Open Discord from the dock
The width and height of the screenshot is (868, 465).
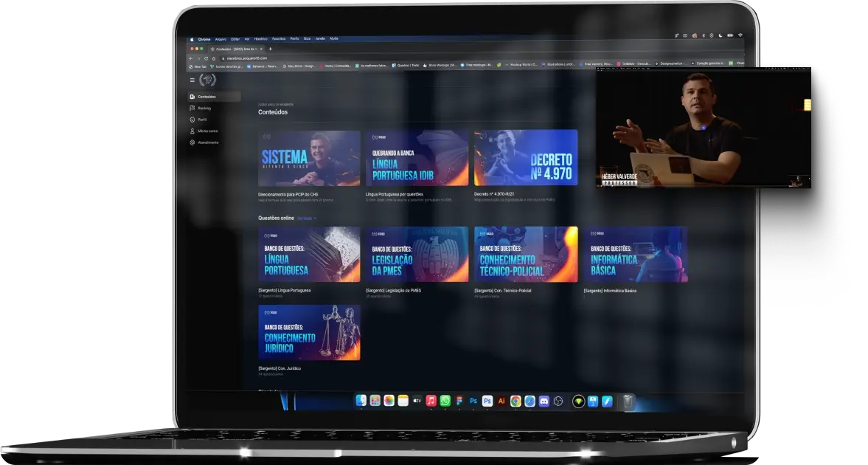544,401
